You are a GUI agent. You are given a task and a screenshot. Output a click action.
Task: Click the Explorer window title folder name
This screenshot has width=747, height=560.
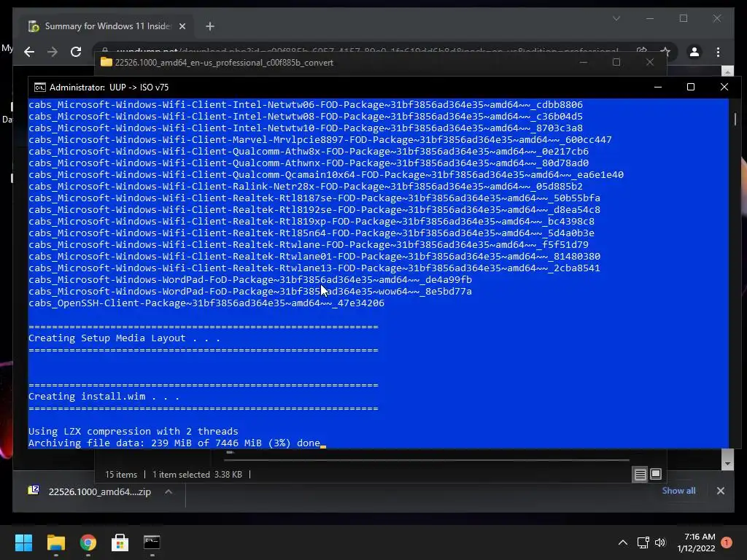pyautogui.click(x=224, y=63)
